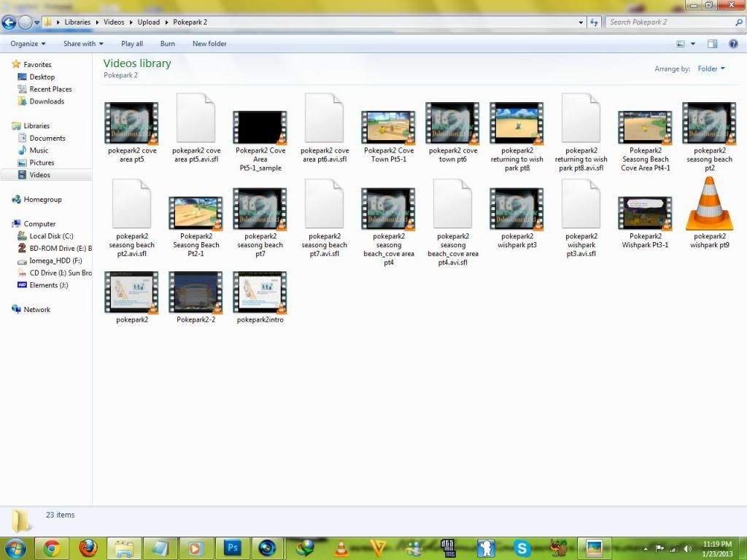
Task: Select the pokepark2 seasong beach pt7.avi.sfl file
Action: [x=325, y=218]
